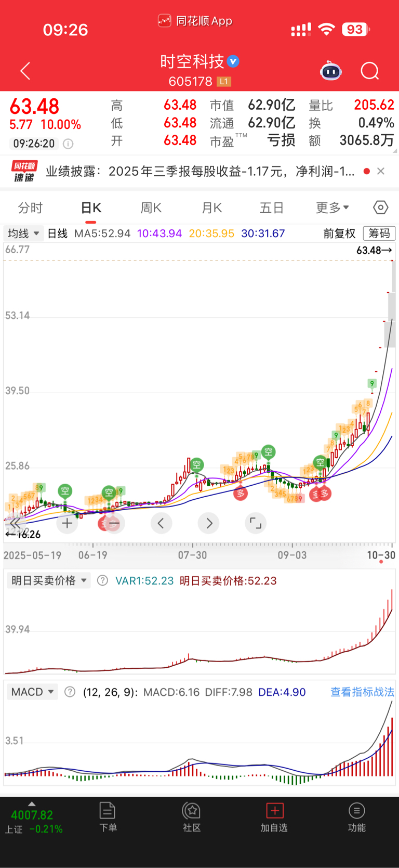This screenshot has width=399, height=868.
Task: Tap help icon next to MACD
Action: click(70, 692)
